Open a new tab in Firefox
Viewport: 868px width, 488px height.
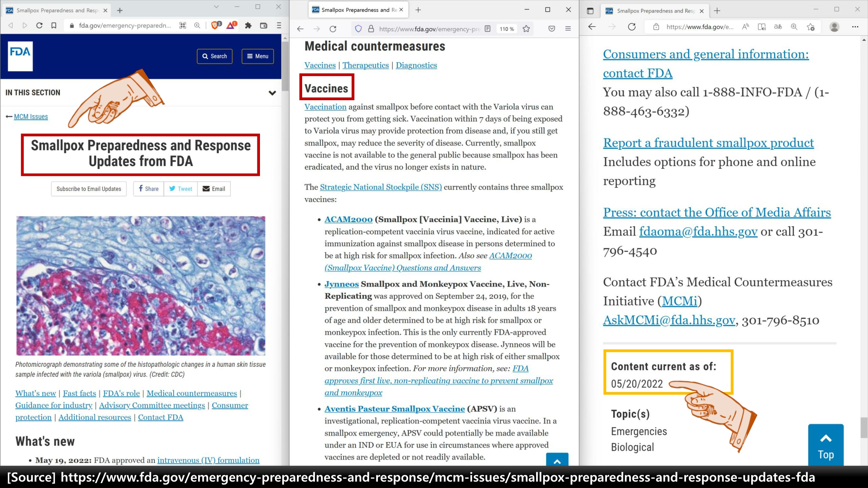[x=418, y=10]
